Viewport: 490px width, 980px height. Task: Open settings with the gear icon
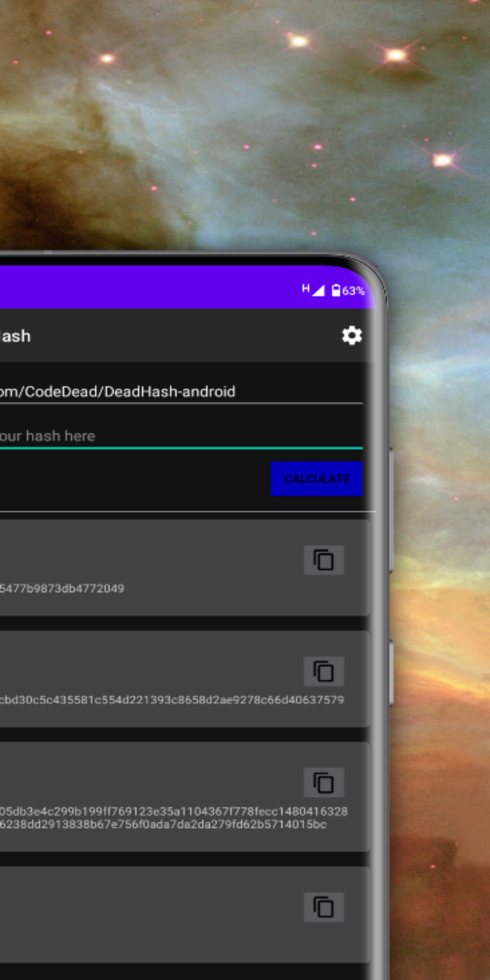pyautogui.click(x=352, y=336)
